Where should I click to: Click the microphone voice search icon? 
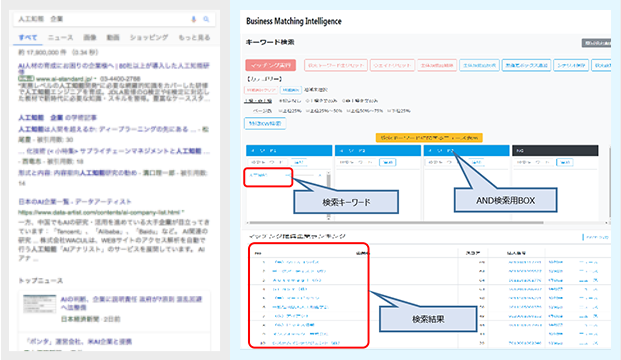(194, 19)
